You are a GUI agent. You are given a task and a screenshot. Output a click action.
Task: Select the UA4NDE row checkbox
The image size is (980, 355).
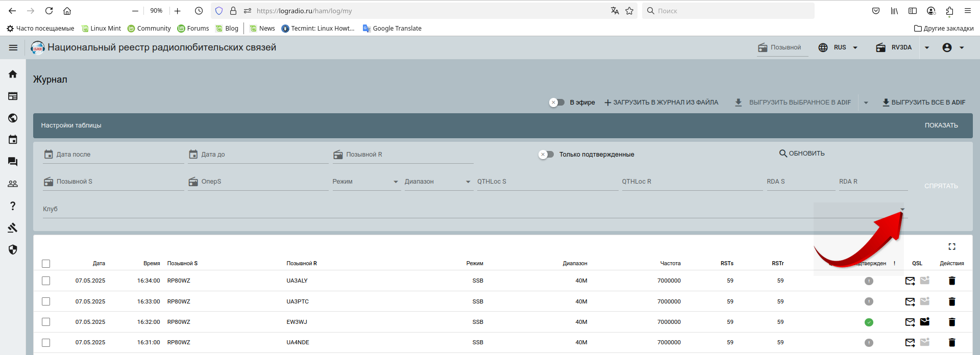(x=46, y=342)
